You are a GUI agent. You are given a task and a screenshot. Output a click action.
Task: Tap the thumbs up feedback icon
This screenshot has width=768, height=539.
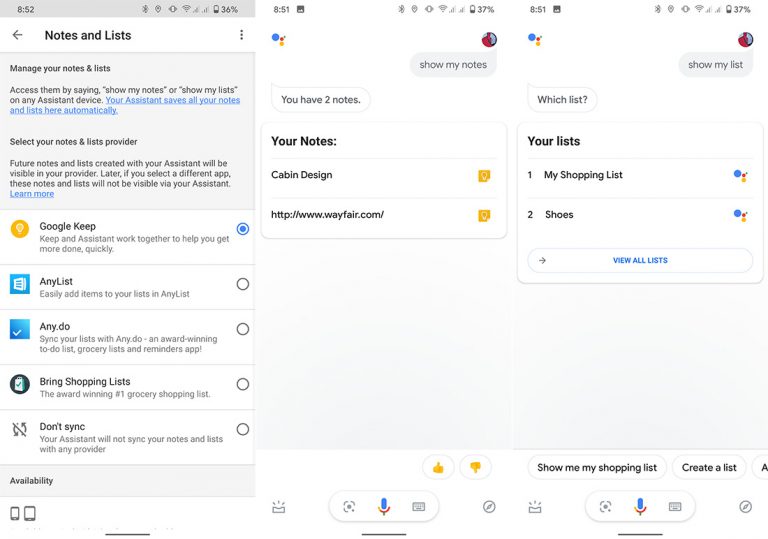pos(438,467)
